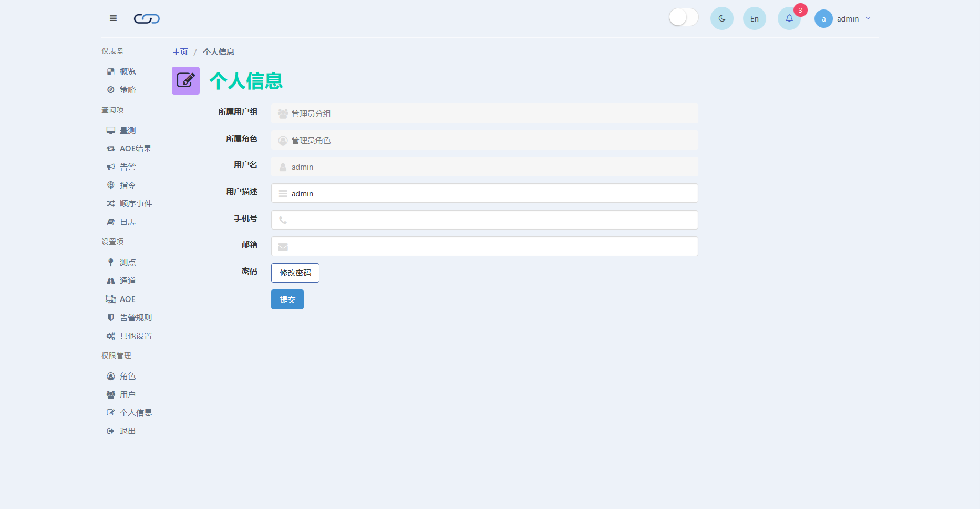The width and height of the screenshot is (980, 509).
Task: Open 用户 in the sidebar
Action: [x=128, y=394]
